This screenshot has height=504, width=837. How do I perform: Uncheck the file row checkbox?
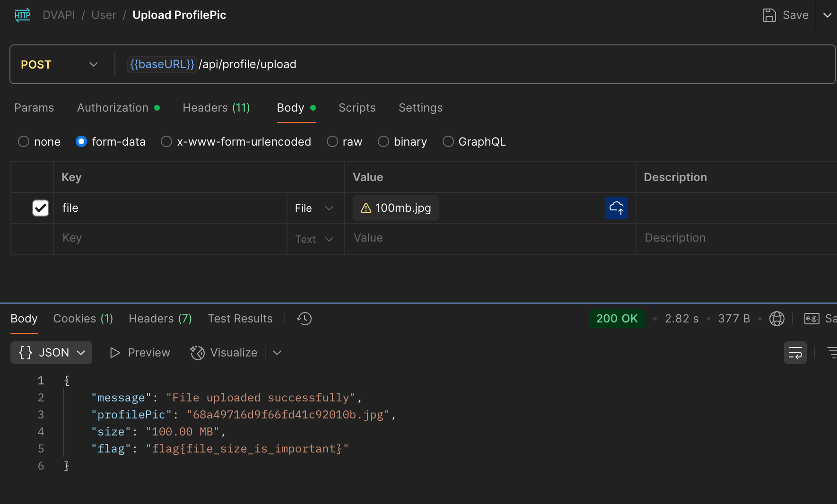pyautogui.click(x=41, y=208)
